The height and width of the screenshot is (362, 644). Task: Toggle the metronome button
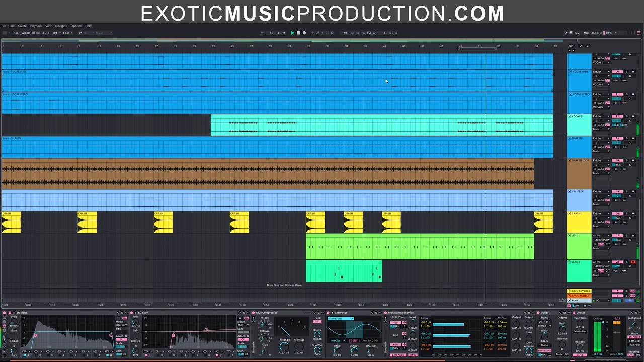pos(55,33)
